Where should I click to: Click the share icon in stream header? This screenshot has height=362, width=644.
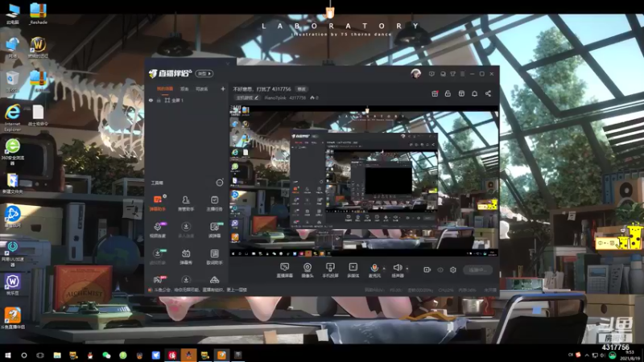coord(488,93)
